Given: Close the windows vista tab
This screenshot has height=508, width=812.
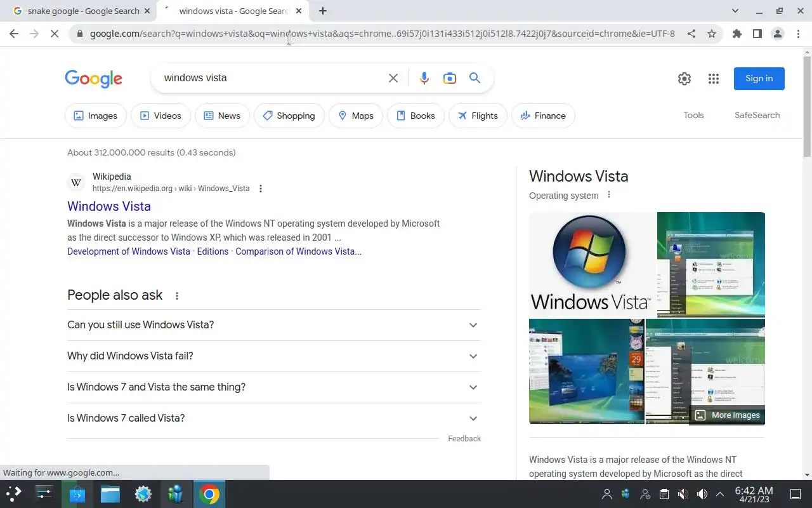Looking at the screenshot, I should (x=299, y=11).
